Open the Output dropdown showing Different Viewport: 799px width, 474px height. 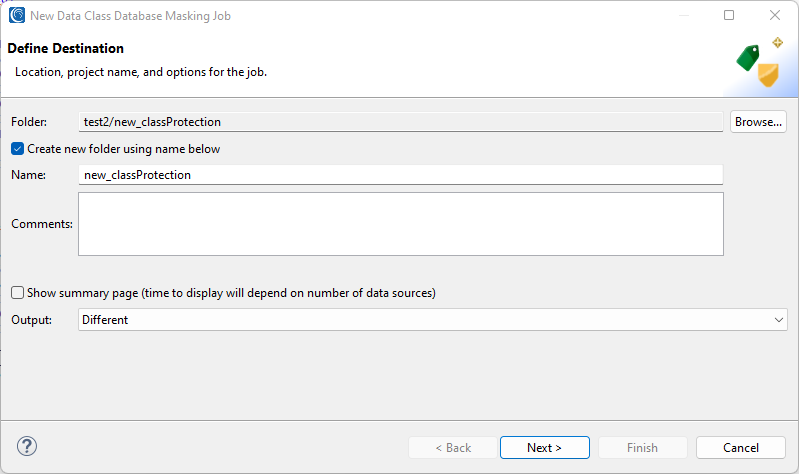pos(433,320)
